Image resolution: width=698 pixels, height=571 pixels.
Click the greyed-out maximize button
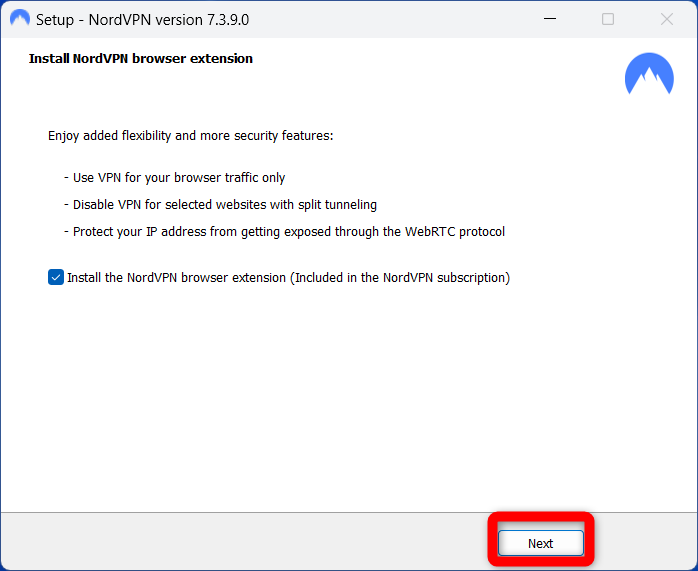608,19
